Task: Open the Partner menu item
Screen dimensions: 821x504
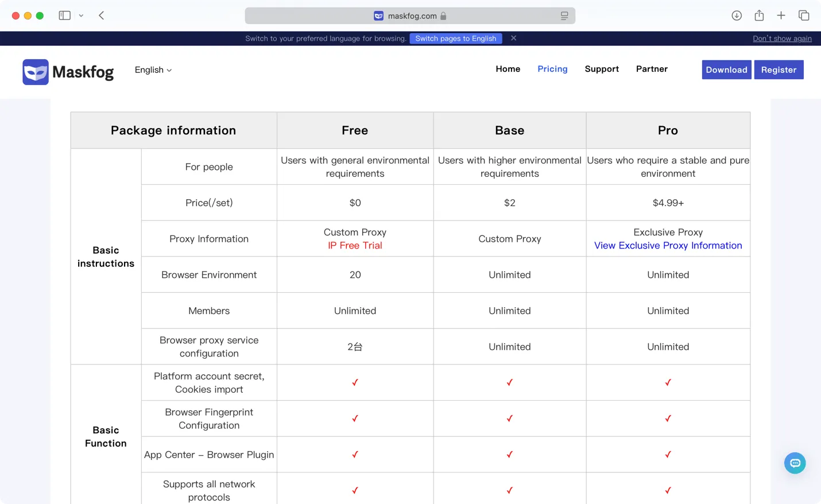Action: click(x=652, y=68)
